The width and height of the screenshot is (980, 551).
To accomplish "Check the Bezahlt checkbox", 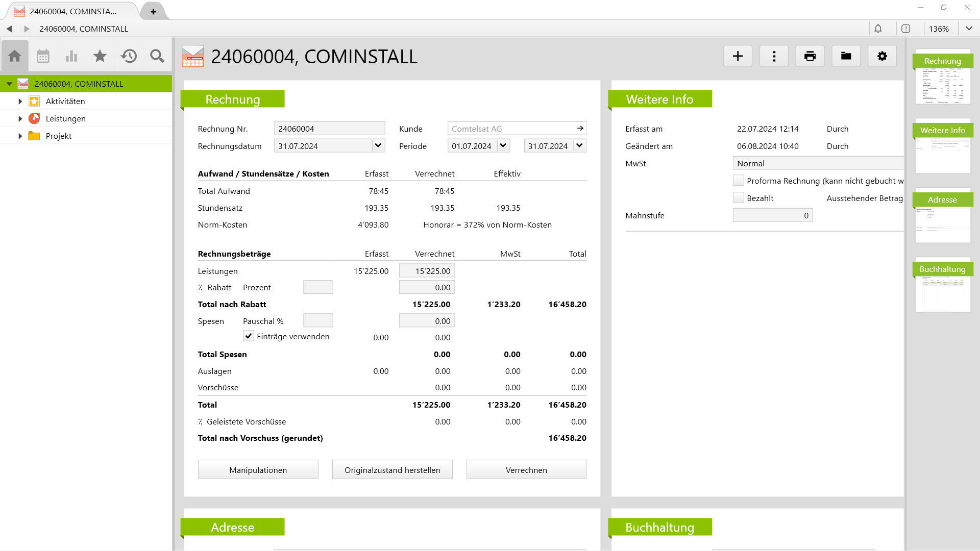I will 738,198.
